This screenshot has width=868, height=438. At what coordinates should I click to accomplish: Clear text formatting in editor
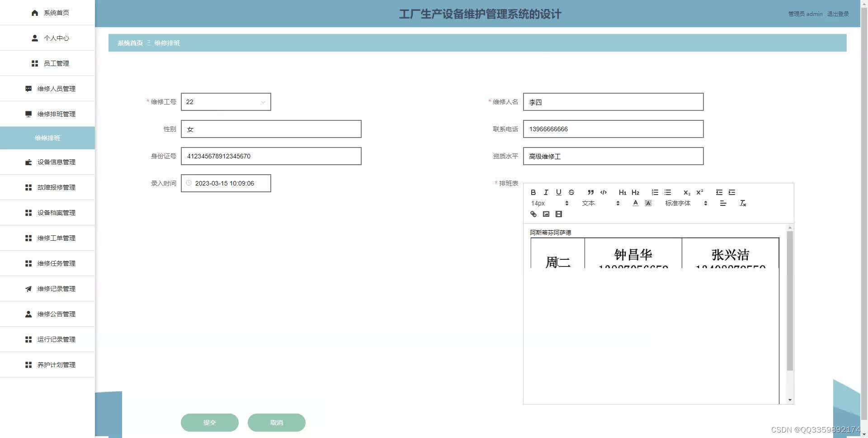click(x=742, y=203)
